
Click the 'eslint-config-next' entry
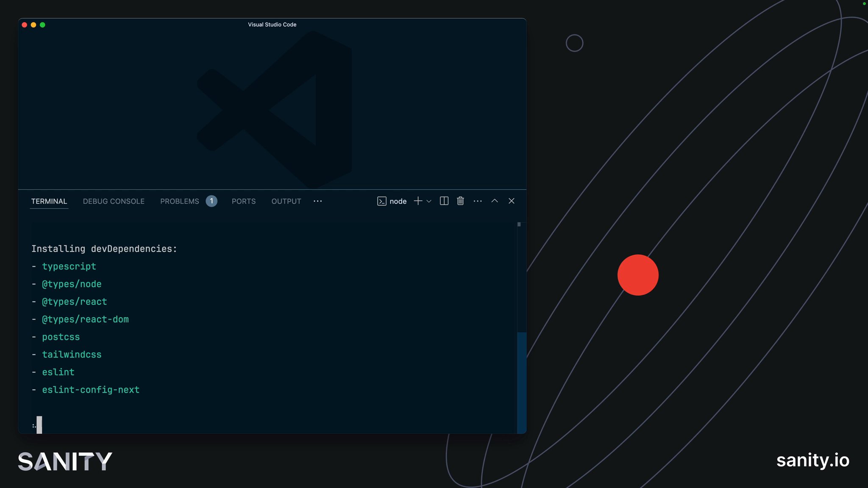pos(91,390)
